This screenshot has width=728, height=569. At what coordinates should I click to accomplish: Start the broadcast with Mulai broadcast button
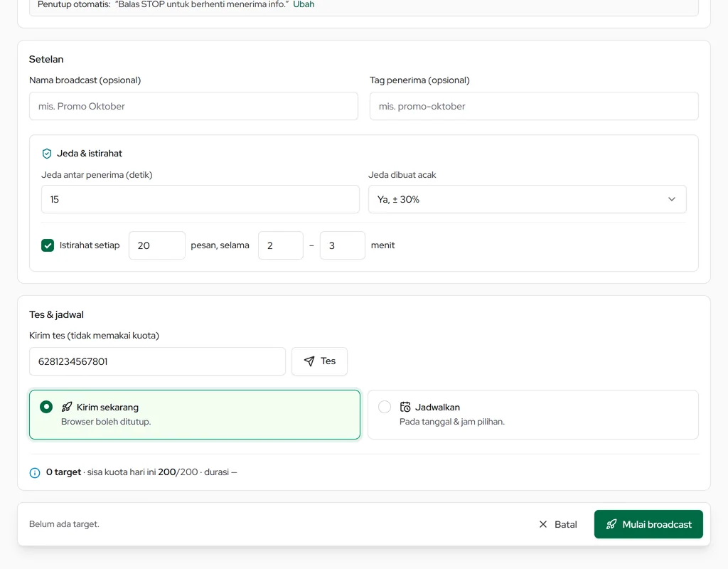(648, 524)
